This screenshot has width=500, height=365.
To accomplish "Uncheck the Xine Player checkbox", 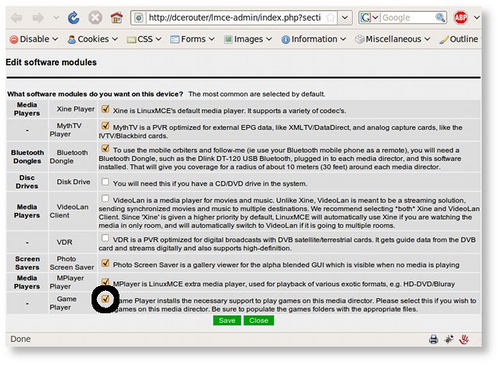I will click(x=105, y=109).
